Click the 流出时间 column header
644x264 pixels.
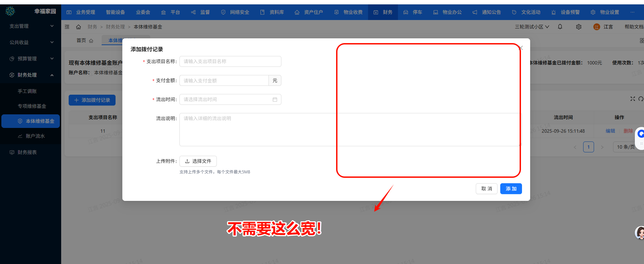563,117
